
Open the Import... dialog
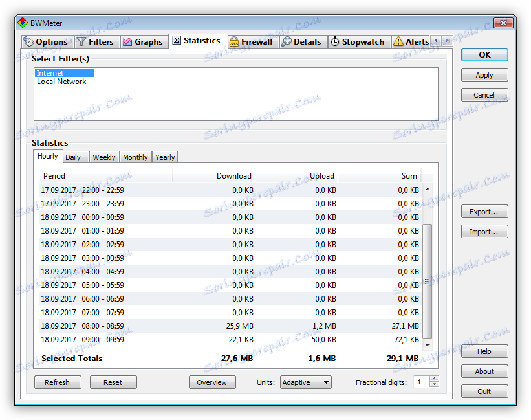pyautogui.click(x=484, y=231)
